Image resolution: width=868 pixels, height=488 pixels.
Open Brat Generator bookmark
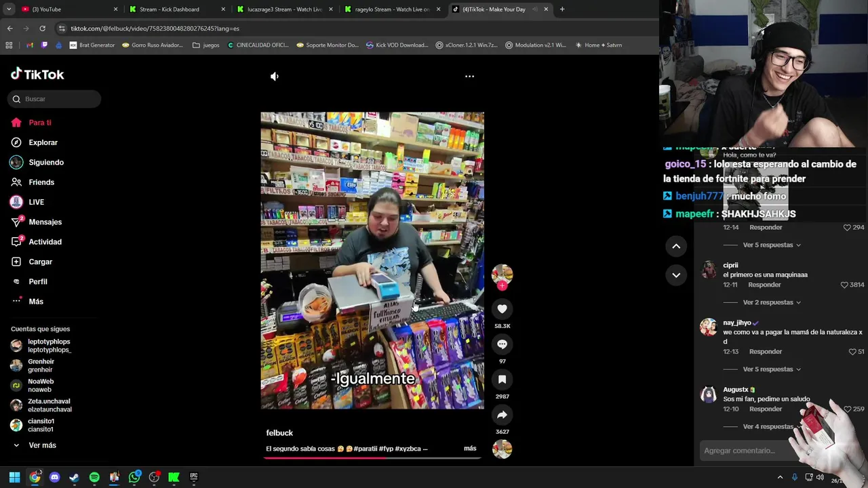pyautogui.click(x=92, y=45)
